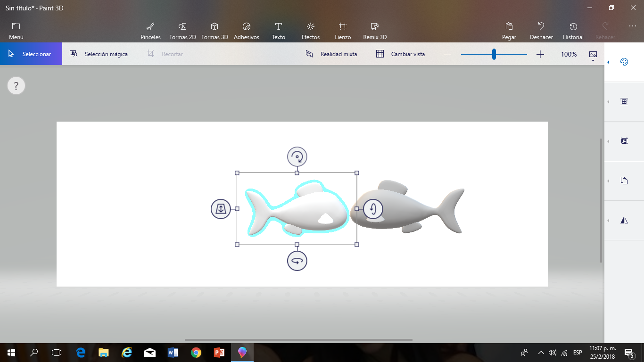The image size is (644, 362).
Task: Click the depth position handle left of selection
Action: [x=221, y=209]
